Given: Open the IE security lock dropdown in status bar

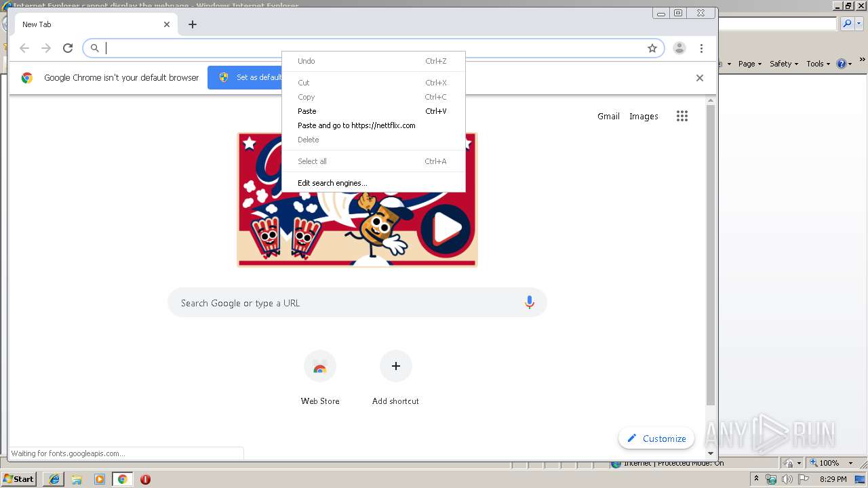Looking at the screenshot, I should click(x=792, y=463).
